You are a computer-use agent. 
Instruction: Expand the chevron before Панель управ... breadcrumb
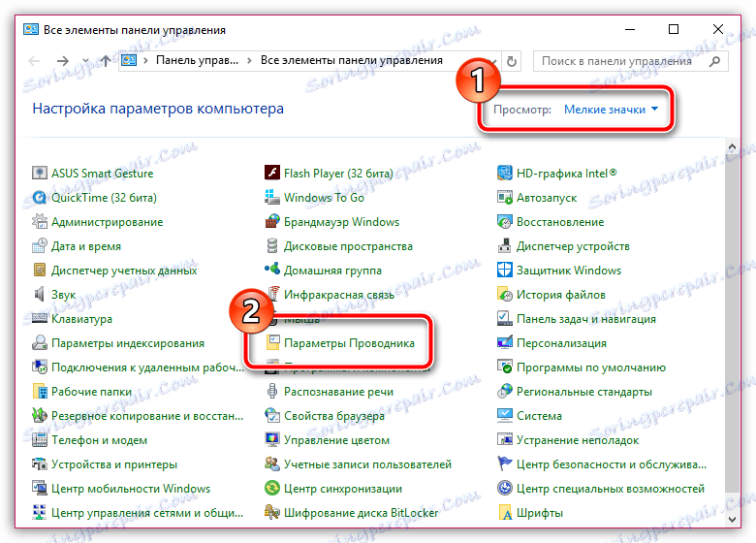(145, 61)
